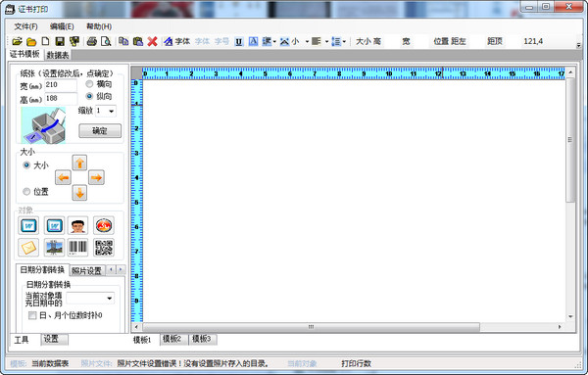Open file with the first open-folder toolbar icon

tap(18, 41)
